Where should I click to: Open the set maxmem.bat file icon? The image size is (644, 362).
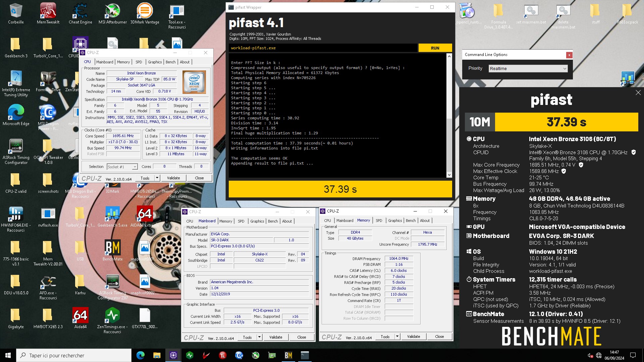pos(531,13)
